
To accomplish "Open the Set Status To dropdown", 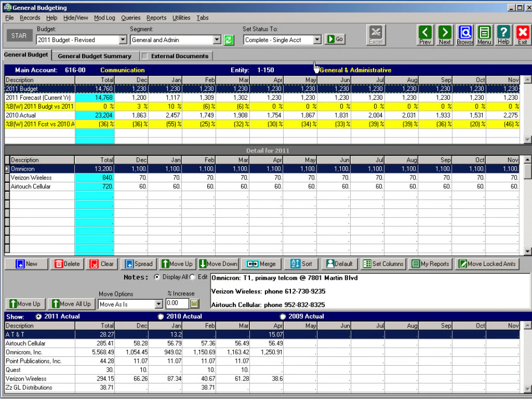I will [x=316, y=39].
